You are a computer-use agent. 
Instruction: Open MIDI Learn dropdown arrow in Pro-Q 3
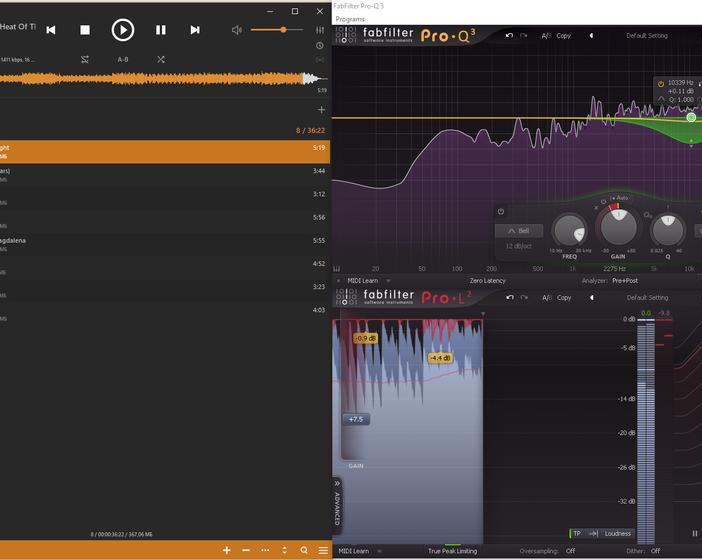[388, 281]
